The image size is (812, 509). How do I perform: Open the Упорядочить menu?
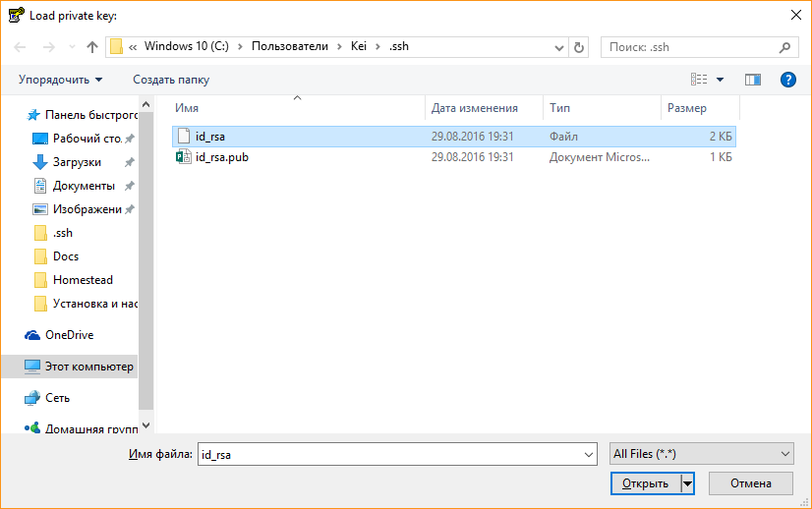click(x=60, y=80)
